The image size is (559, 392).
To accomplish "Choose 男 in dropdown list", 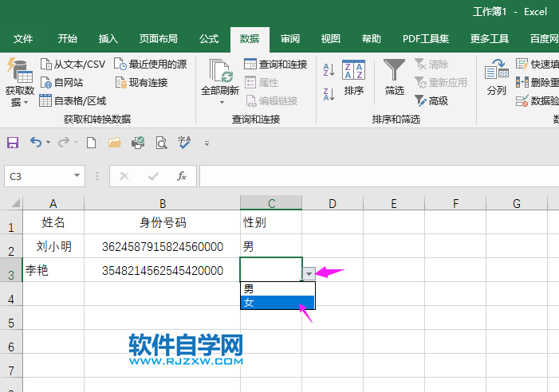I will [278, 288].
